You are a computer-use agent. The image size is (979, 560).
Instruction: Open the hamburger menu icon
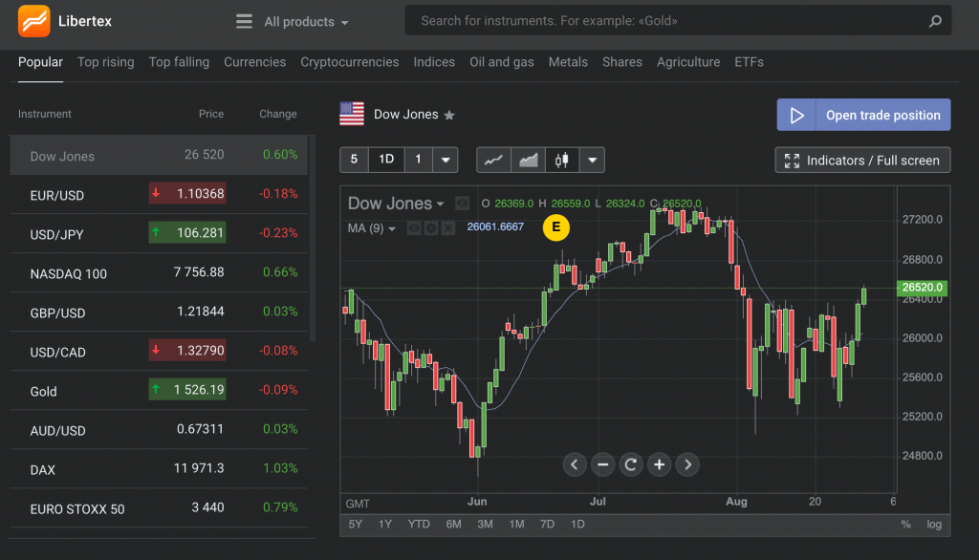coord(244,21)
